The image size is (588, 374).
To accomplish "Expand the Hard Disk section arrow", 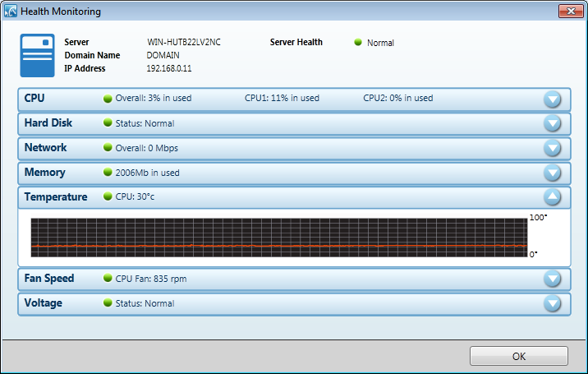I will (553, 123).
